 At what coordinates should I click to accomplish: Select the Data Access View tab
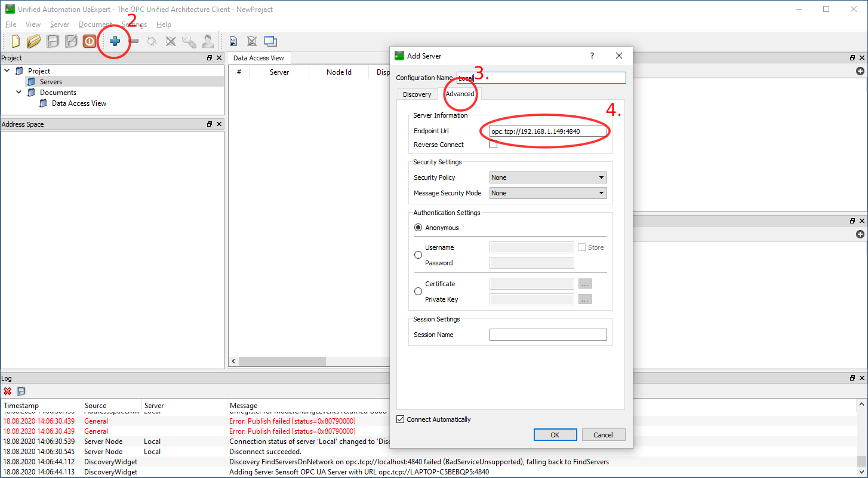pos(258,58)
